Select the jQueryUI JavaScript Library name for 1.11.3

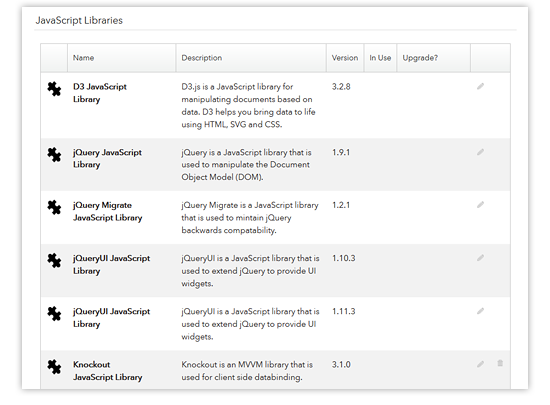(111, 318)
